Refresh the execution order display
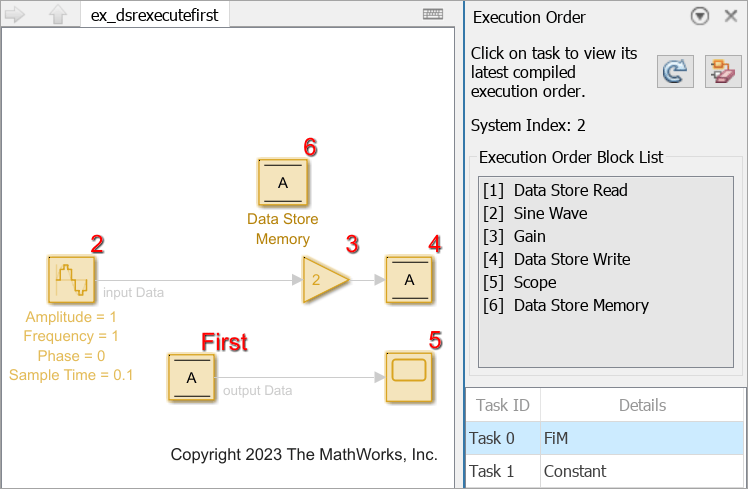 pos(676,72)
